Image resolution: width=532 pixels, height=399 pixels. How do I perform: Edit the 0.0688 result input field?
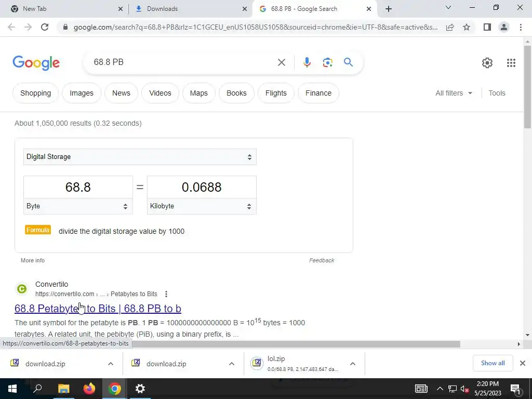202,187
